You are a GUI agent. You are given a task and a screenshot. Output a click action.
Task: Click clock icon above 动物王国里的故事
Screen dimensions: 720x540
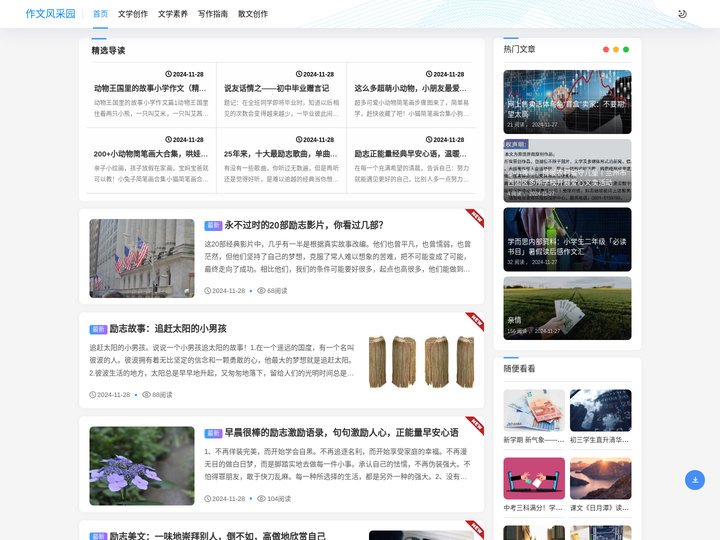[169, 74]
